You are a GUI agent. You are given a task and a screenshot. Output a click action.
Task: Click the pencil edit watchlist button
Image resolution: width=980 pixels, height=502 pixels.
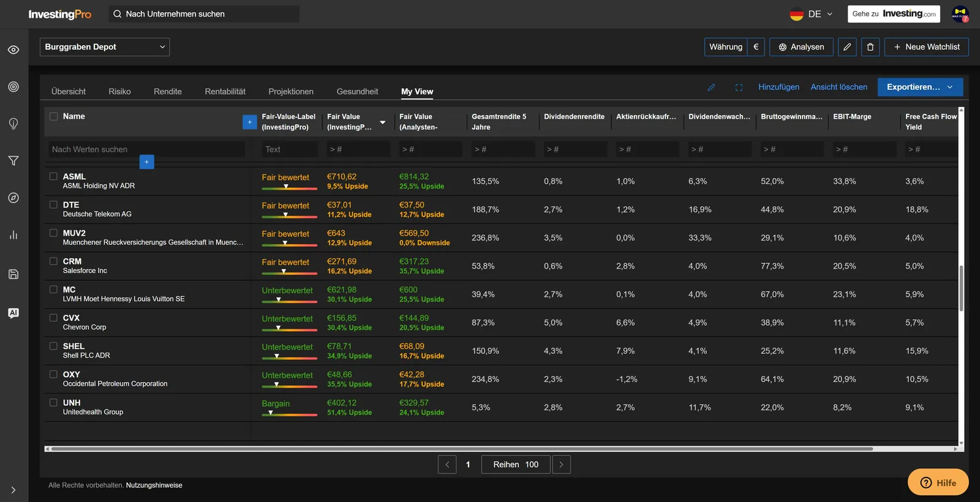click(847, 47)
